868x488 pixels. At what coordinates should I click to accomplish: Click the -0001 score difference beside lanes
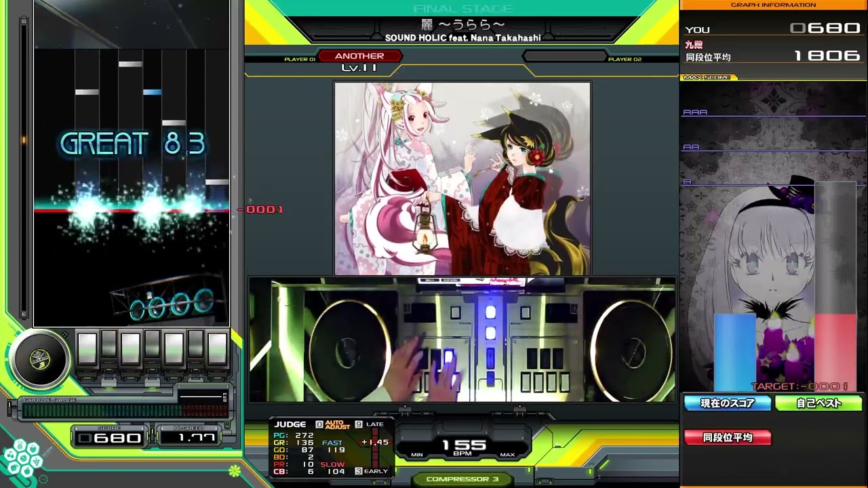coord(260,209)
